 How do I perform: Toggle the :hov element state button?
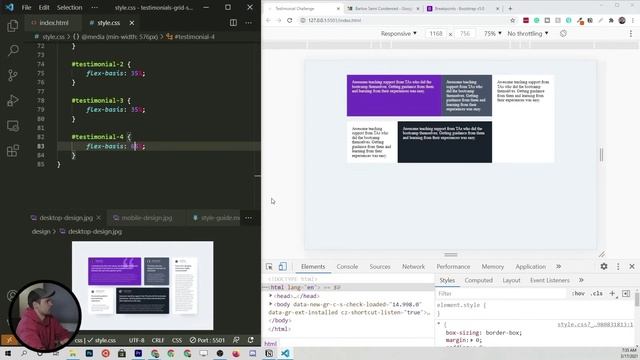[x=578, y=293]
